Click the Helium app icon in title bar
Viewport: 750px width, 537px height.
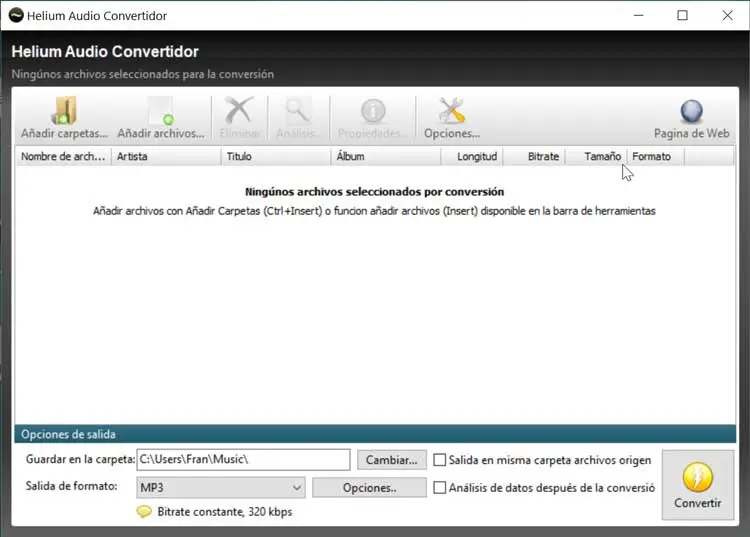tap(16, 15)
